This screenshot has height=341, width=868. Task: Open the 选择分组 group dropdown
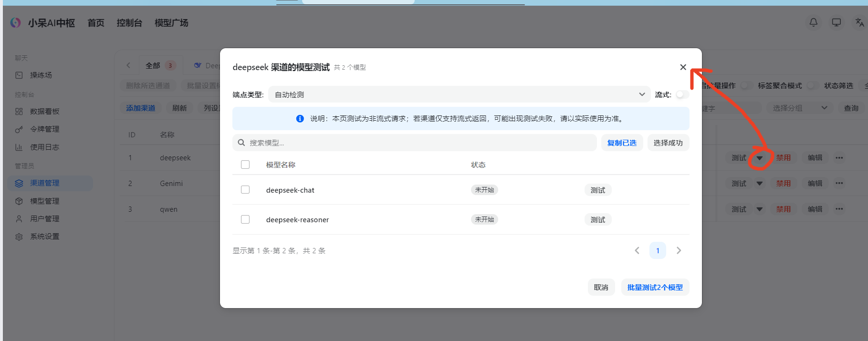click(x=800, y=108)
